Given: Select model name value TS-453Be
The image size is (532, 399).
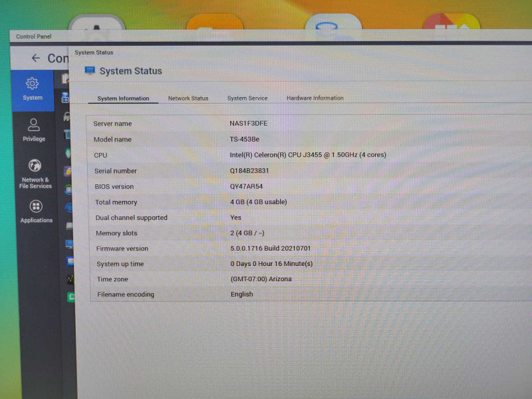Looking at the screenshot, I should click(244, 139).
